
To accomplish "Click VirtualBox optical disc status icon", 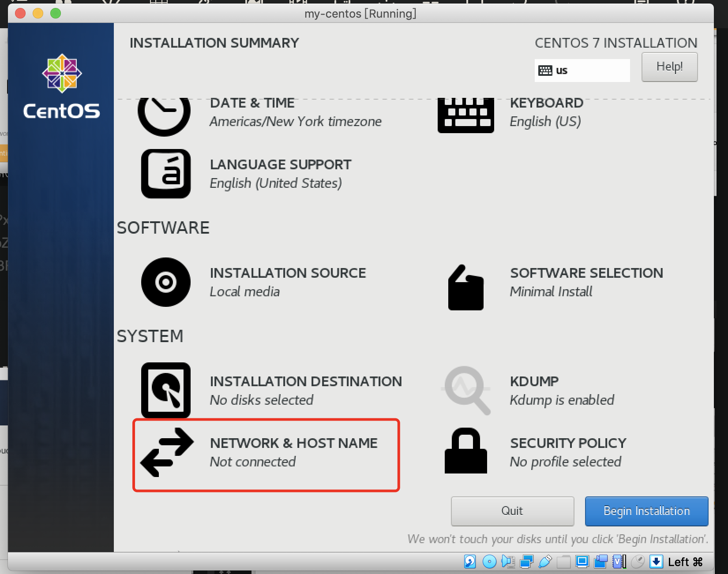I will [x=489, y=562].
